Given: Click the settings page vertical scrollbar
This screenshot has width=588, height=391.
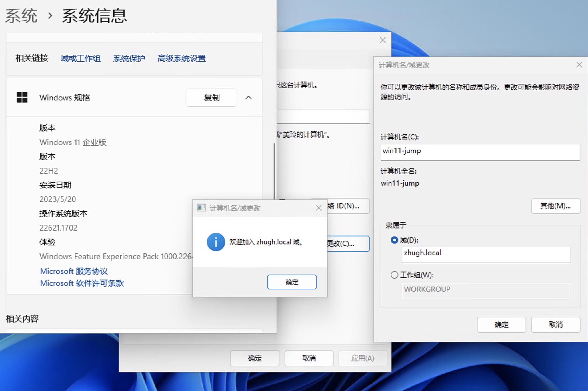Looking at the screenshot, I should (274, 171).
